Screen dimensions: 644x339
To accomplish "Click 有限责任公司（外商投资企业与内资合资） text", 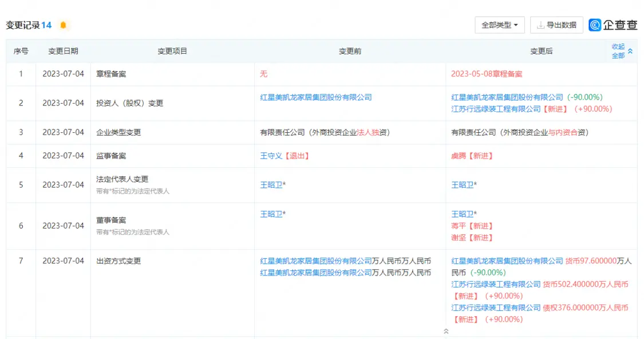I will [x=520, y=132].
